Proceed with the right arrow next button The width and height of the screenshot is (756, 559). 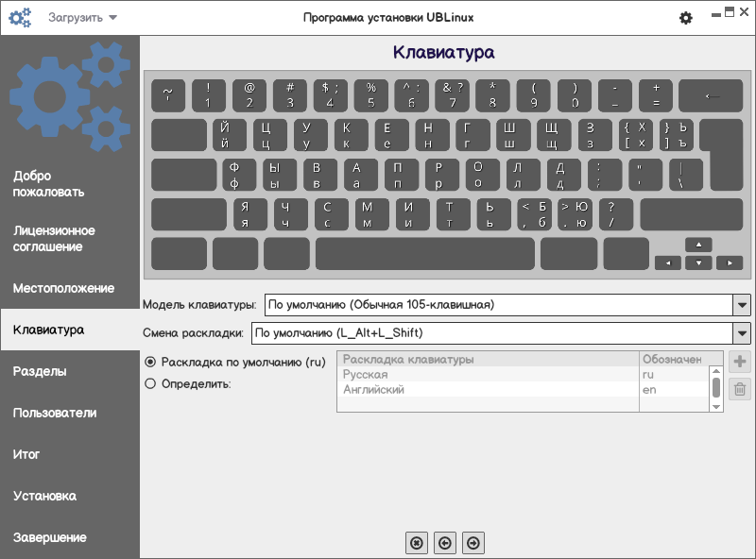pos(474,542)
